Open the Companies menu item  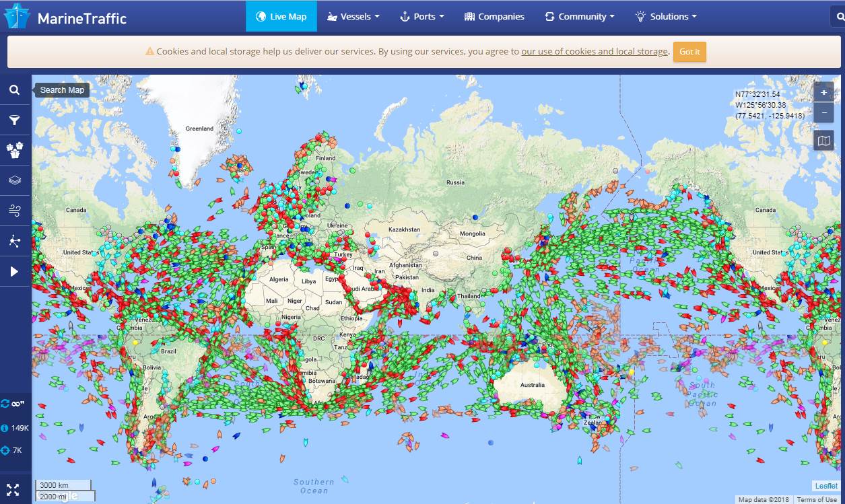[494, 16]
